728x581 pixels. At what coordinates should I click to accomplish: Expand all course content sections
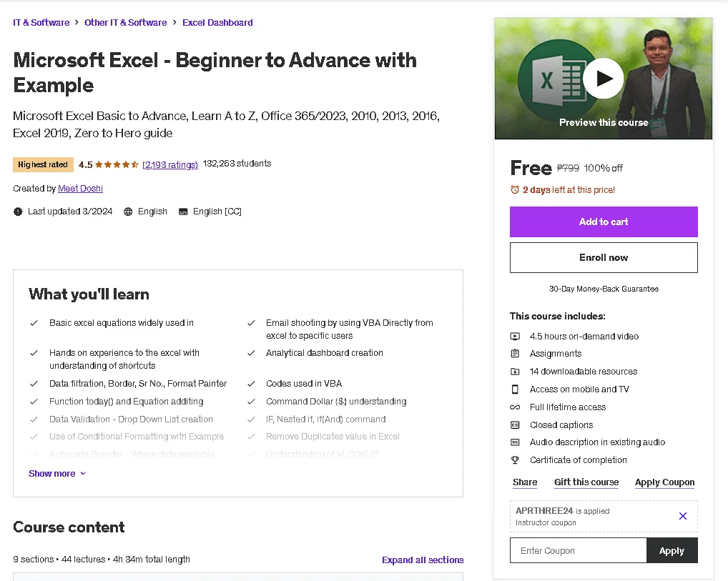tap(423, 560)
